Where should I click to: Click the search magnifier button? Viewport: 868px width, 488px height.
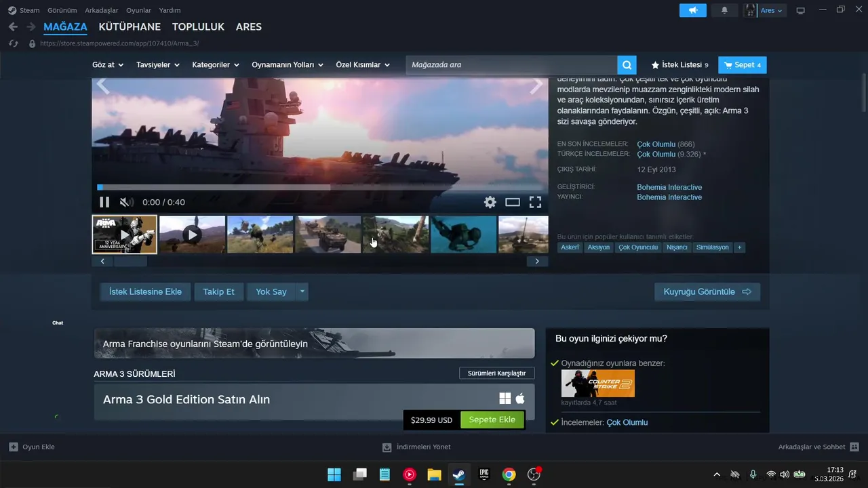tap(627, 65)
